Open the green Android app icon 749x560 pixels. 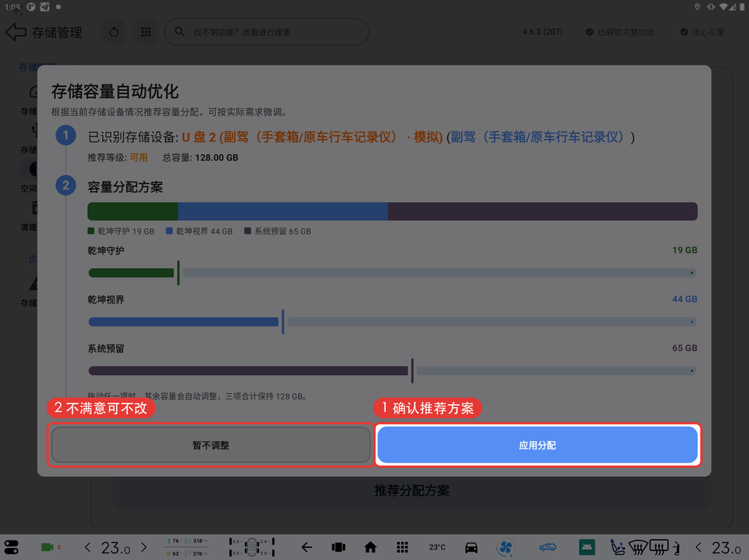586,547
